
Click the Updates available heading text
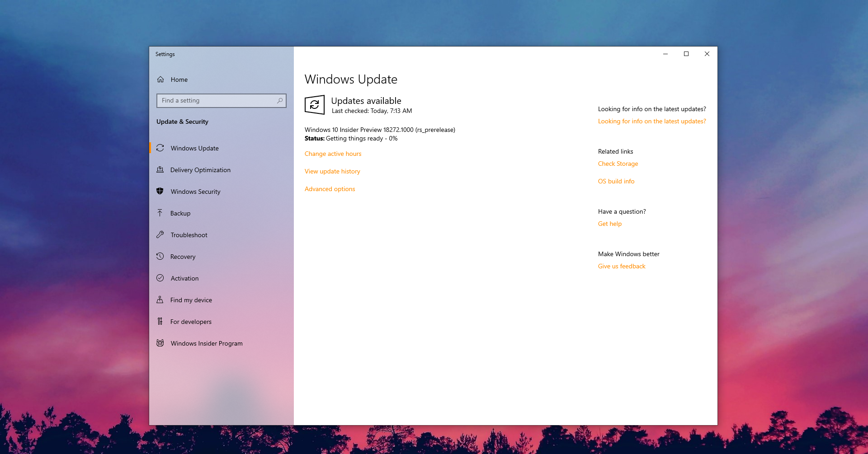(x=366, y=101)
